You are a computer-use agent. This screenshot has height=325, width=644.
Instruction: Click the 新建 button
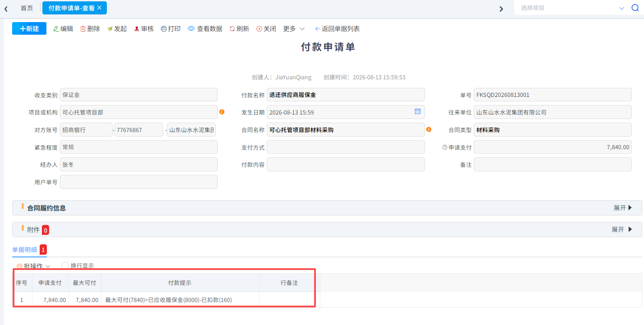[x=29, y=28]
